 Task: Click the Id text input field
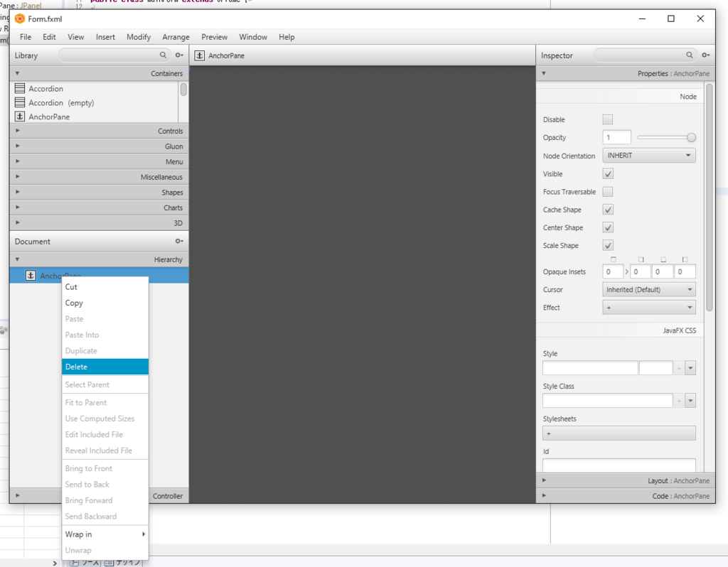[x=619, y=465]
